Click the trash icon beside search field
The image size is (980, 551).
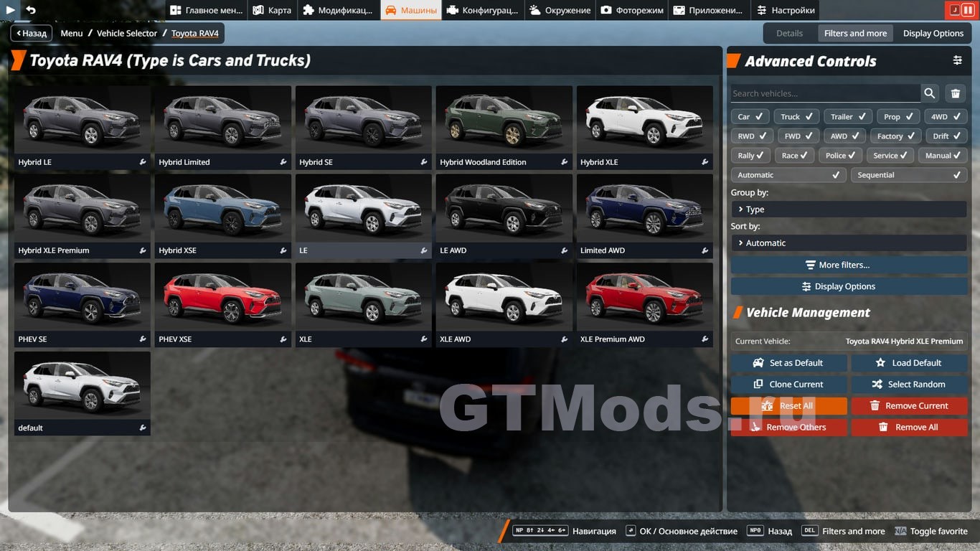(x=956, y=93)
